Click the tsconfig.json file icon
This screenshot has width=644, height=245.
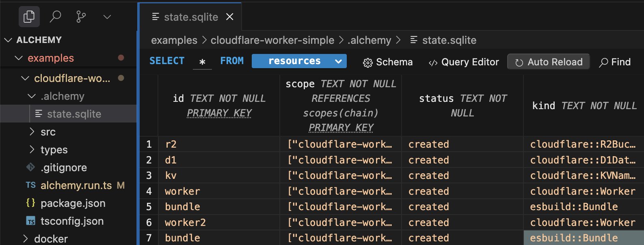pos(30,221)
